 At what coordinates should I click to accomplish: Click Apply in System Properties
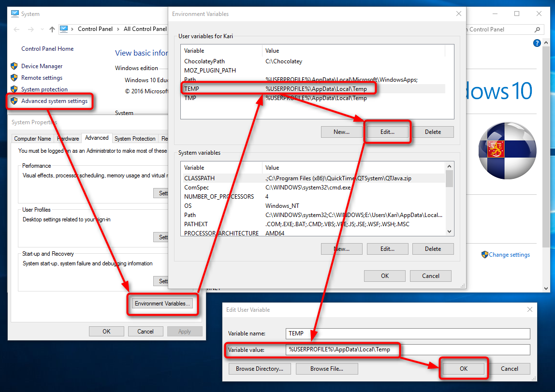point(184,332)
